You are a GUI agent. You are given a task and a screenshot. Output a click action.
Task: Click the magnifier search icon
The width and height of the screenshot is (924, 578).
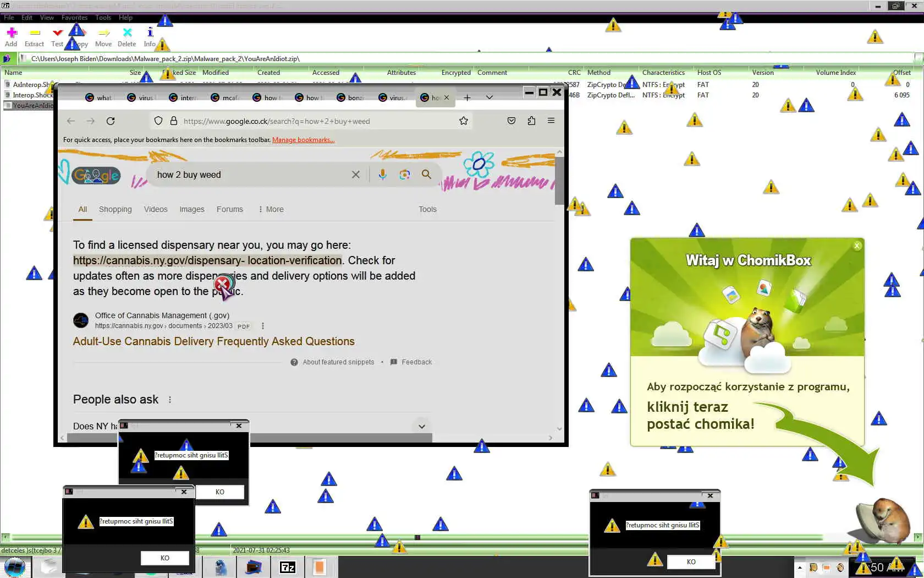[426, 175]
